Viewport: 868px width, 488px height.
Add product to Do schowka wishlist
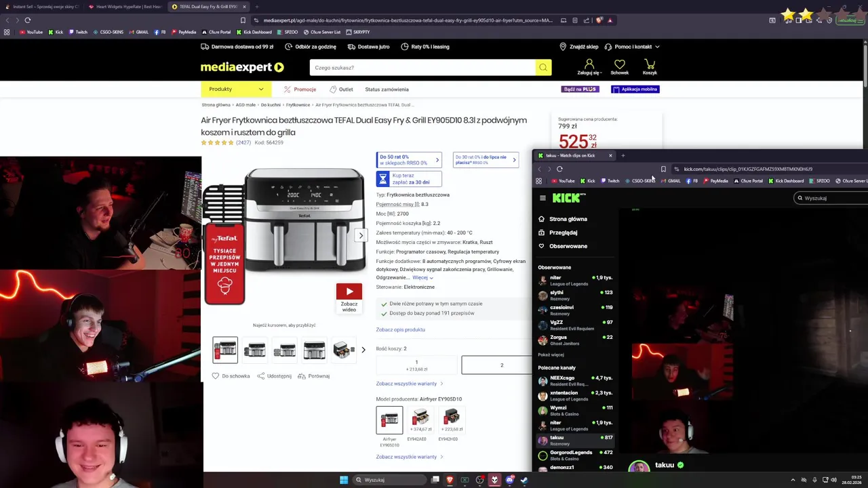point(231,376)
